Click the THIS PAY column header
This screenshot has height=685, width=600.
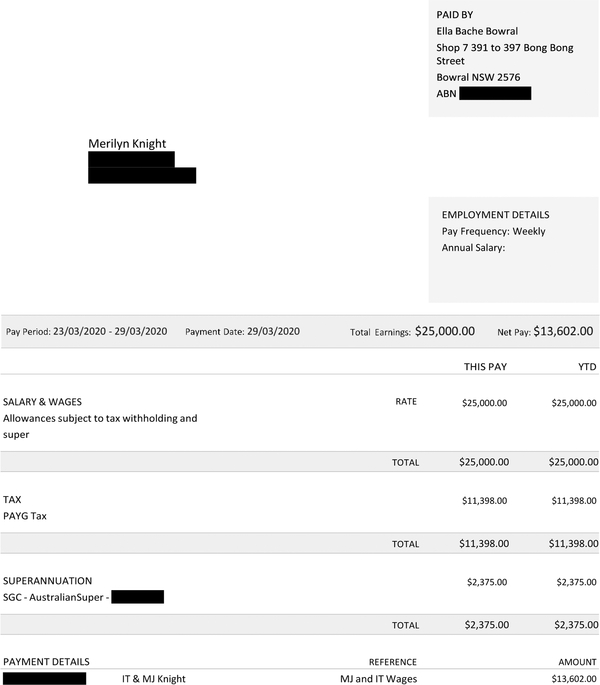486,367
